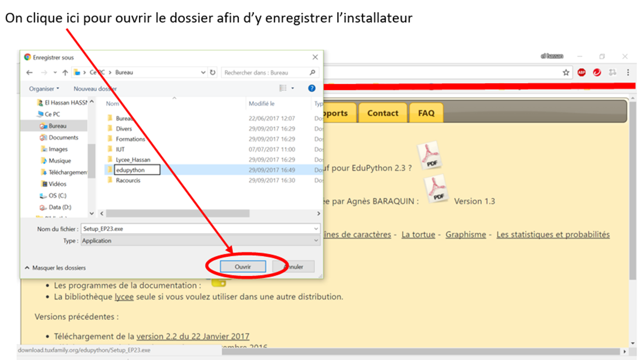Screen dimensions: 644x360
Task: Expand the address bar path history dropdown
Action: pyautogui.click(x=203, y=72)
